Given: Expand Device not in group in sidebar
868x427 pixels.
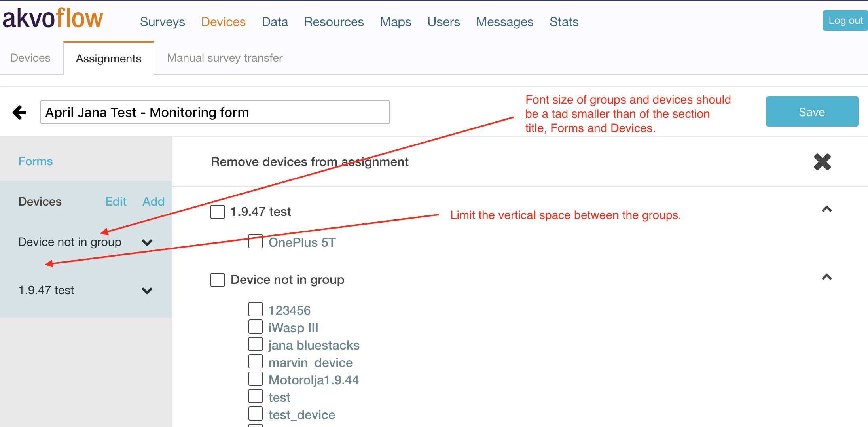Looking at the screenshot, I should point(147,242).
